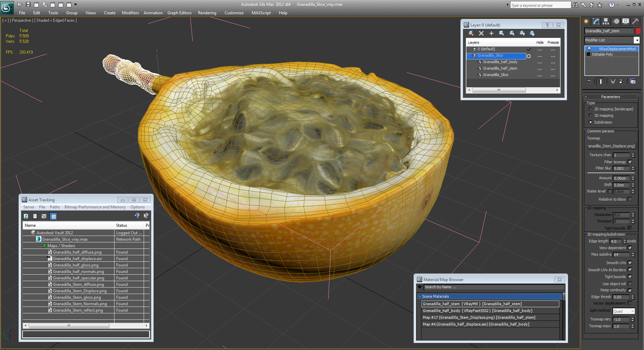Click Status Log icon in Asset Tracking
The image size is (644, 350).
tap(35, 216)
